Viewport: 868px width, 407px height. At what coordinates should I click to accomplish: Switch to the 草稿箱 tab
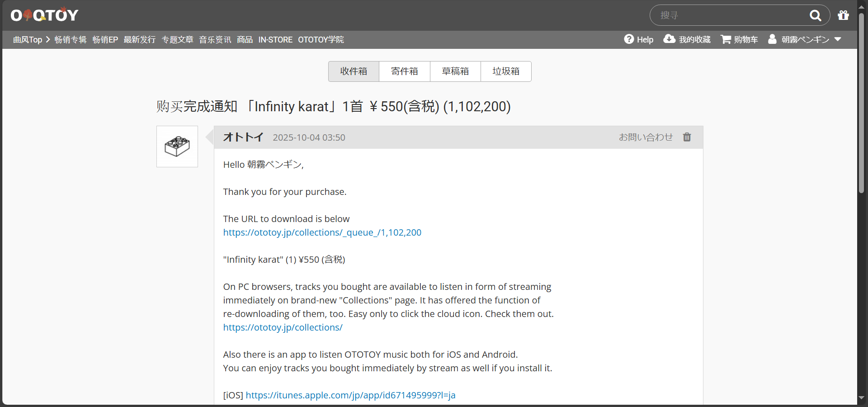click(455, 71)
